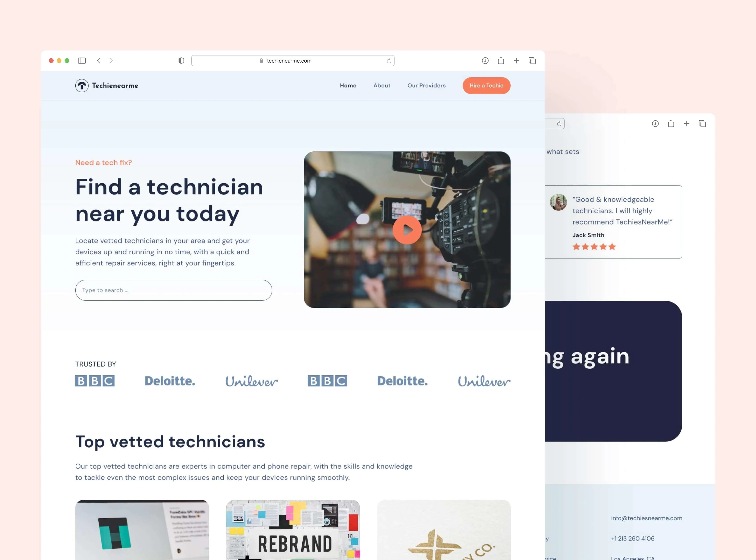This screenshot has width=756, height=560.
Task: Show tab overview in front browser
Action: coord(532,61)
